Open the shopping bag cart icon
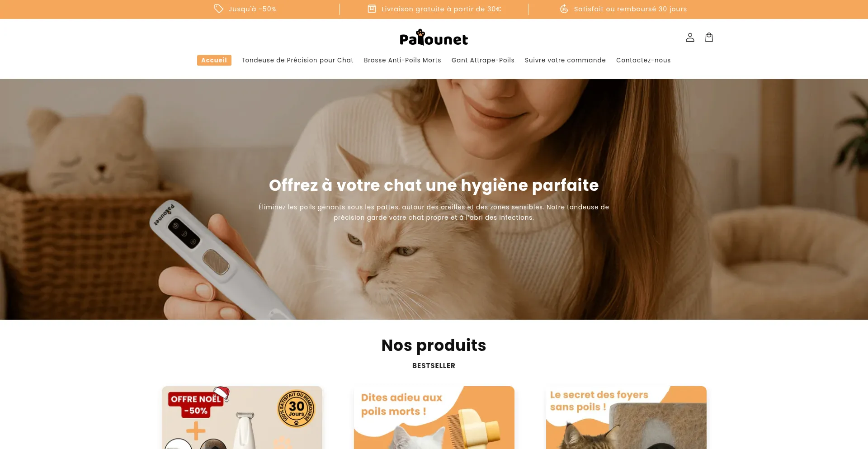Image resolution: width=868 pixels, height=449 pixels. 709,38
